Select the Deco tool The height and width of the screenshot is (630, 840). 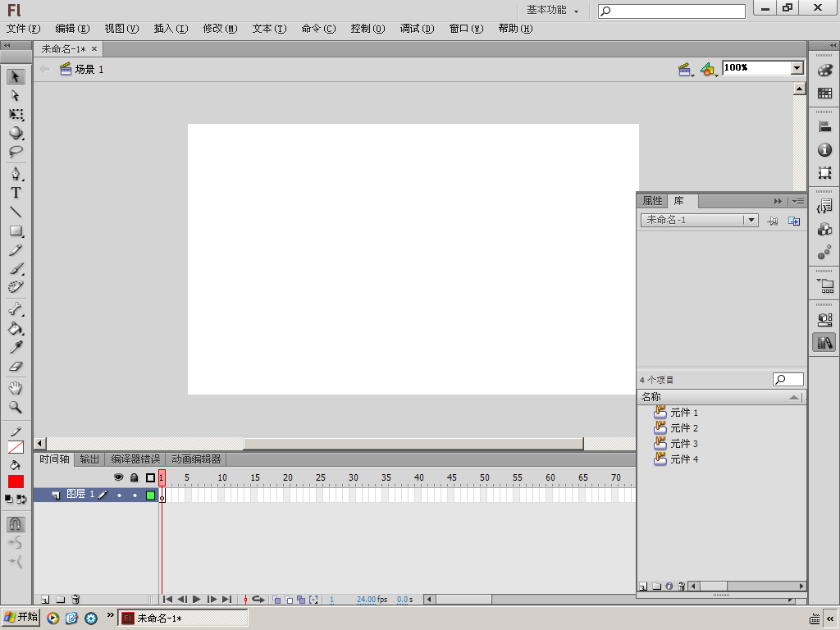coord(16,287)
